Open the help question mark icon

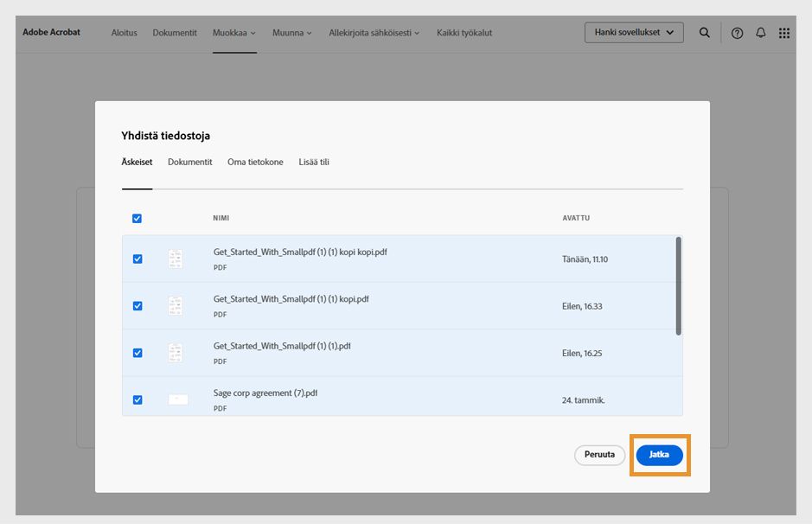click(737, 33)
